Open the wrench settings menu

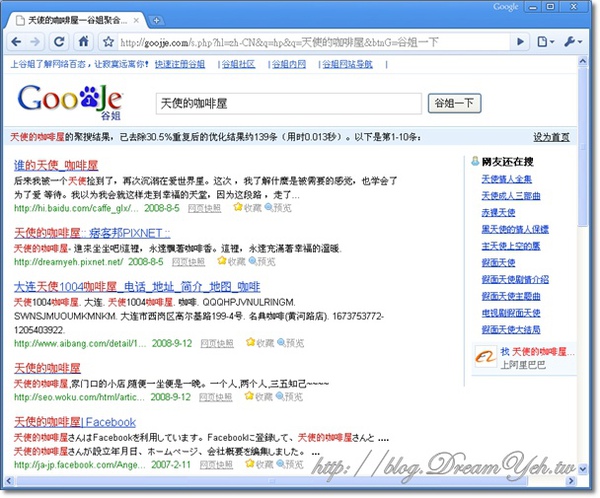[x=573, y=42]
